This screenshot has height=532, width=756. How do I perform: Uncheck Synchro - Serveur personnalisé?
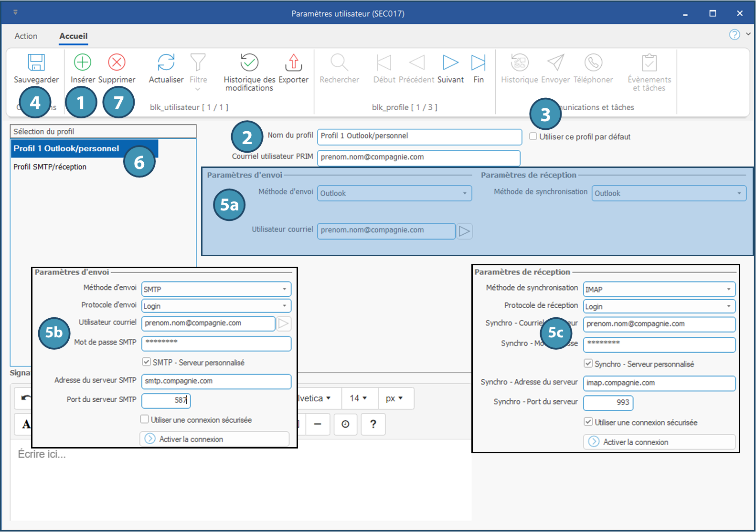point(588,364)
